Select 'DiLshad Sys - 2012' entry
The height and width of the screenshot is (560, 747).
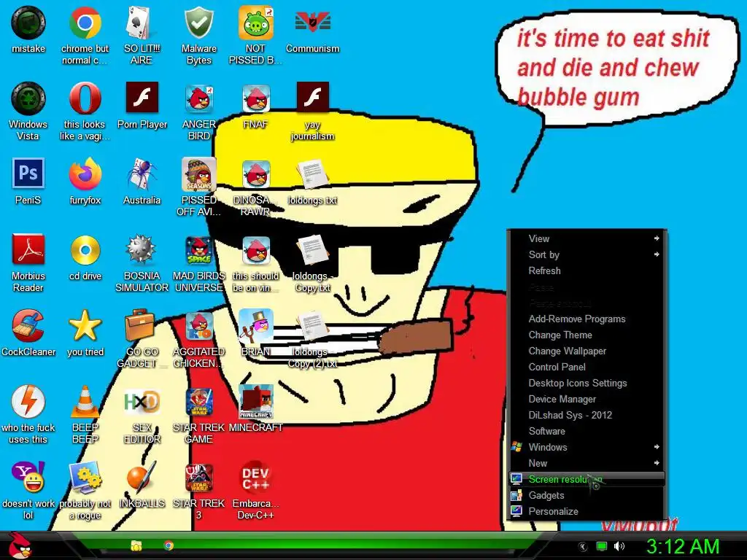point(587,415)
